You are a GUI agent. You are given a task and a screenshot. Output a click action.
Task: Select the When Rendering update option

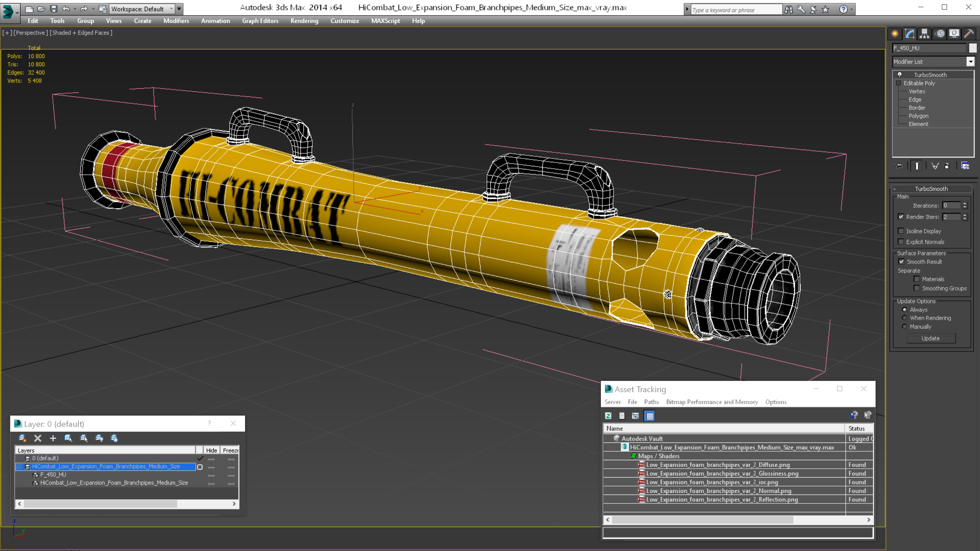(904, 318)
